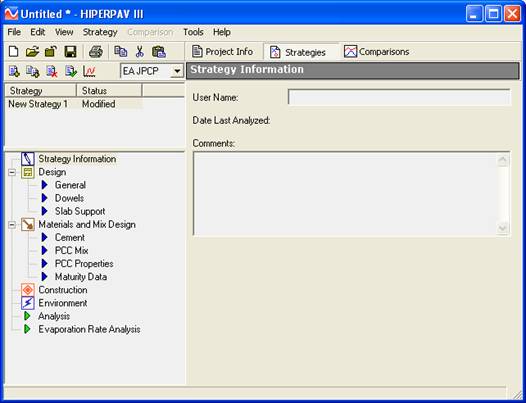Click the Construction node icon
526x403 pixels.
(x=28, y=290)
